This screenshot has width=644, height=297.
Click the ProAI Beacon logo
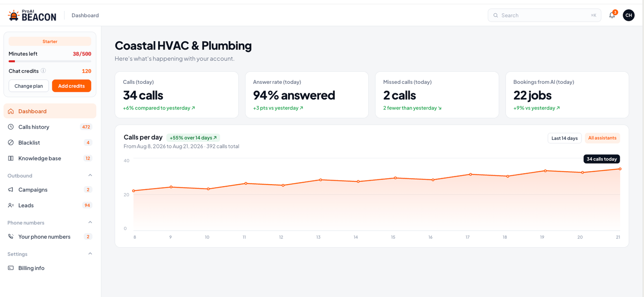click(x=32, y=15)
